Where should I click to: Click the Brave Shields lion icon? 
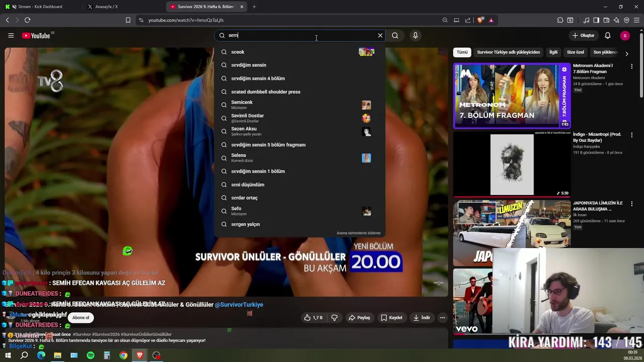480,20
